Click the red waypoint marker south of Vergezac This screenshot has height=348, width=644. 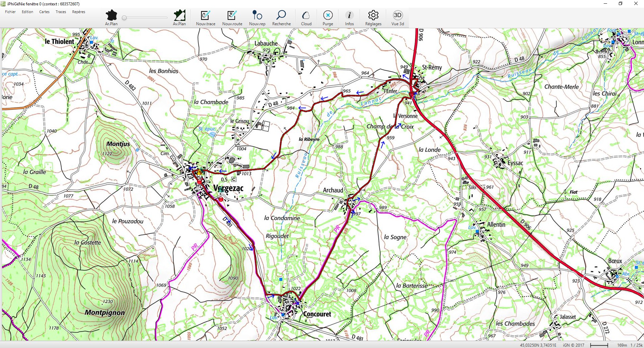point(221,199)
